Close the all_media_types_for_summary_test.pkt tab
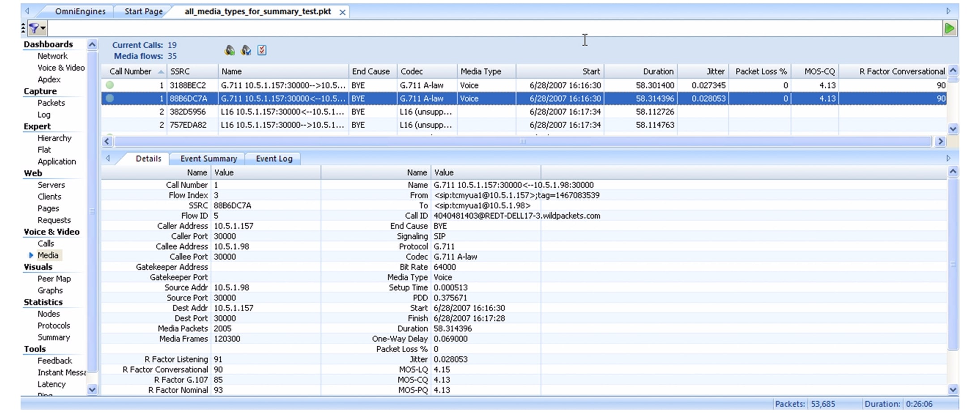Viewport: 980px width, 413px height. point(342,12)
